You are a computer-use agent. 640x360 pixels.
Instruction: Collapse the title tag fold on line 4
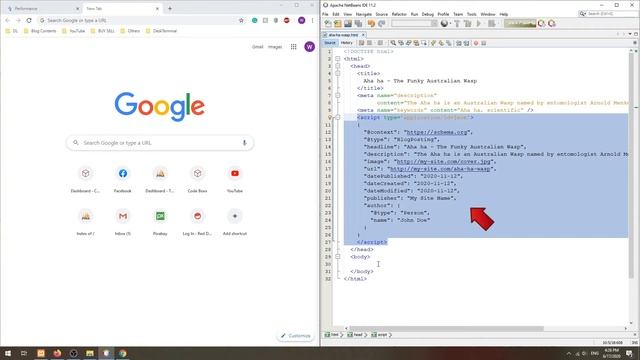338,73
